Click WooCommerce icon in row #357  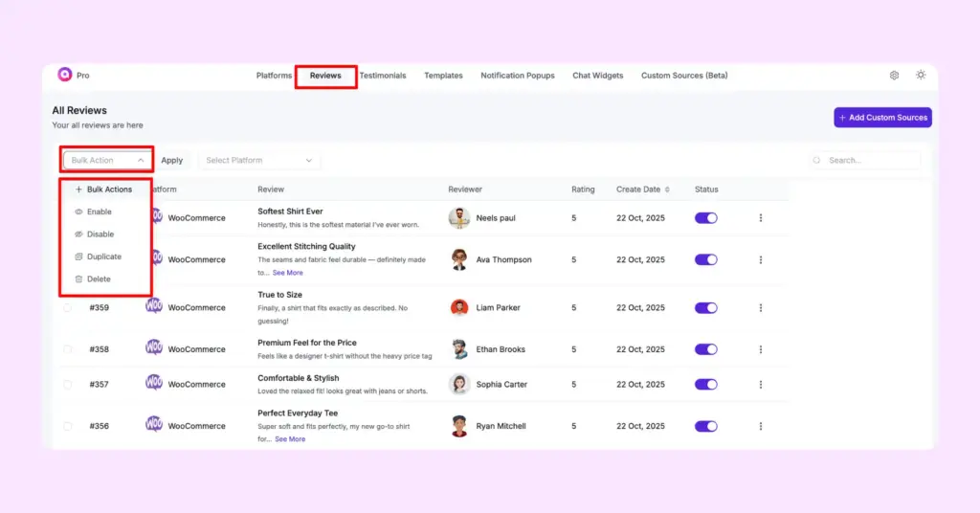(x=154, y=383)
